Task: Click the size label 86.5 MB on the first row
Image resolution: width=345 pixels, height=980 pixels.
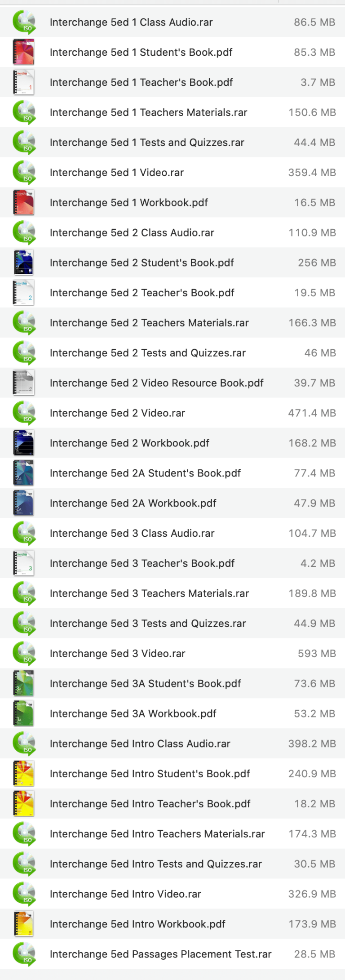Action: 314,22
